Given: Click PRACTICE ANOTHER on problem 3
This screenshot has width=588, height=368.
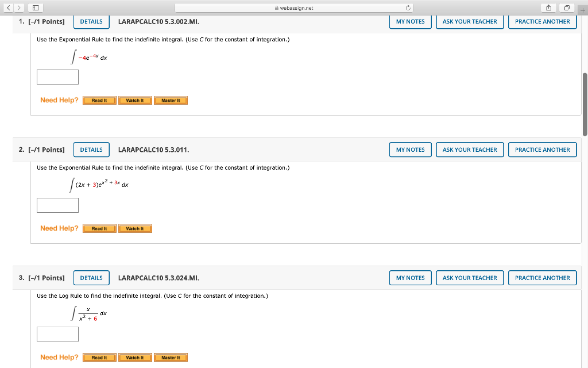Looking at the screenshot, I should pyautogui.click(x=542, y=278).
